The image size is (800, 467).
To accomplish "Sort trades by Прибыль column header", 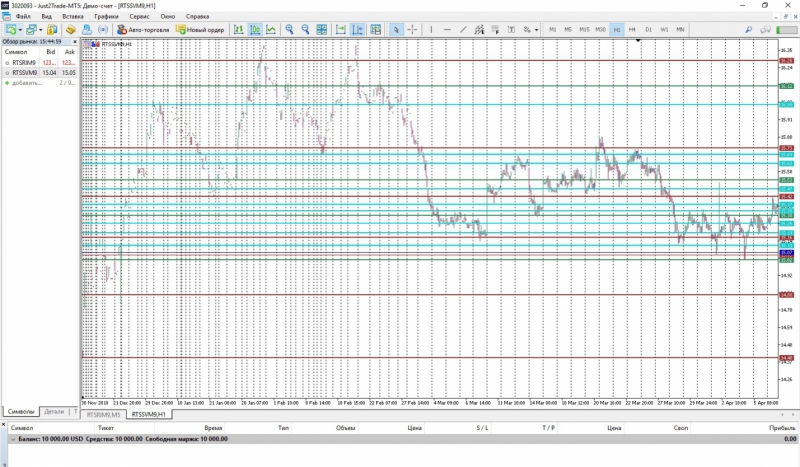I will [782, 428].
